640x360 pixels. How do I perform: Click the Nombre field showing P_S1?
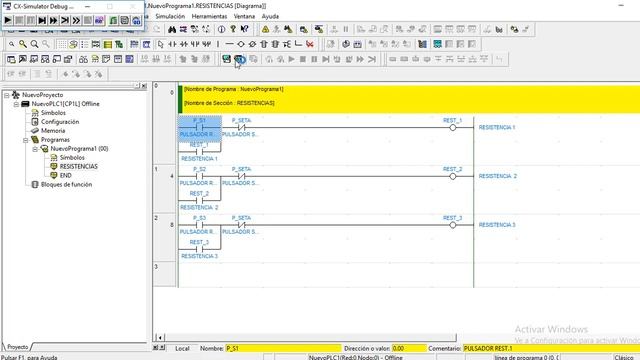[283, 348]
